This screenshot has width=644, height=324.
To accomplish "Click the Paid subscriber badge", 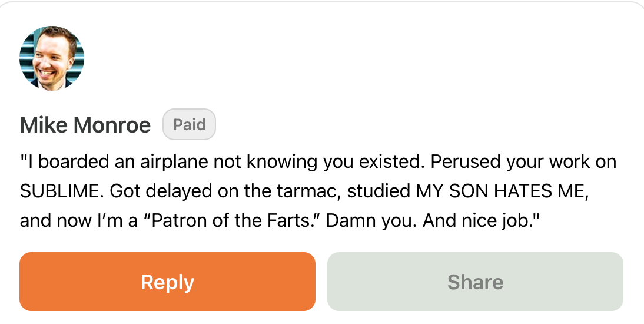I will [x=189, y=124].
